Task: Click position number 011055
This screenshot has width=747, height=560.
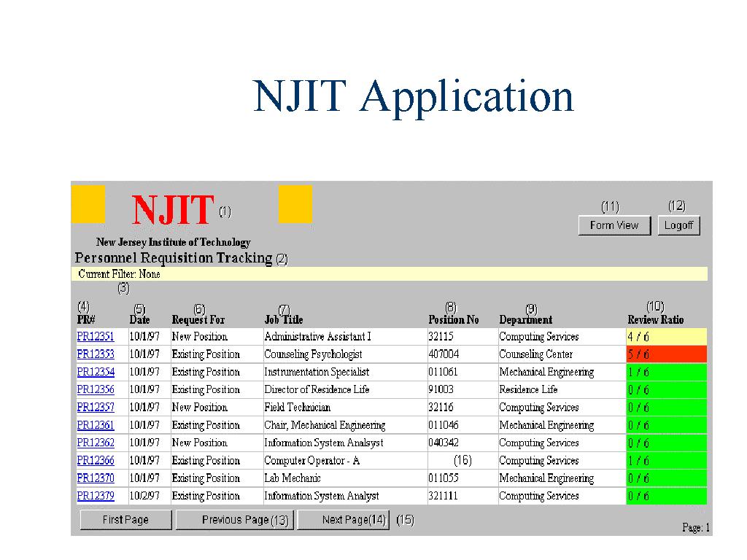Action: coord(444,478)
